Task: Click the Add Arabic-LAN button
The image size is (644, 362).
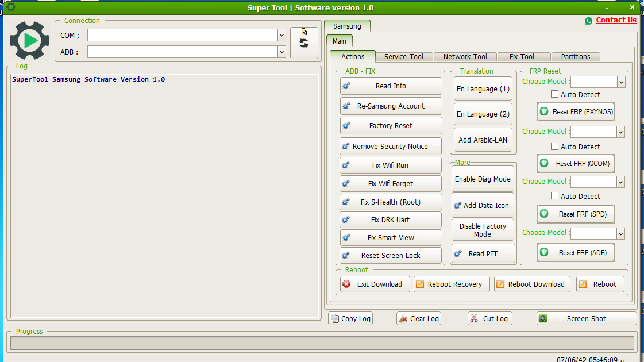Action: pyautogui.click(x=483, y=140)
